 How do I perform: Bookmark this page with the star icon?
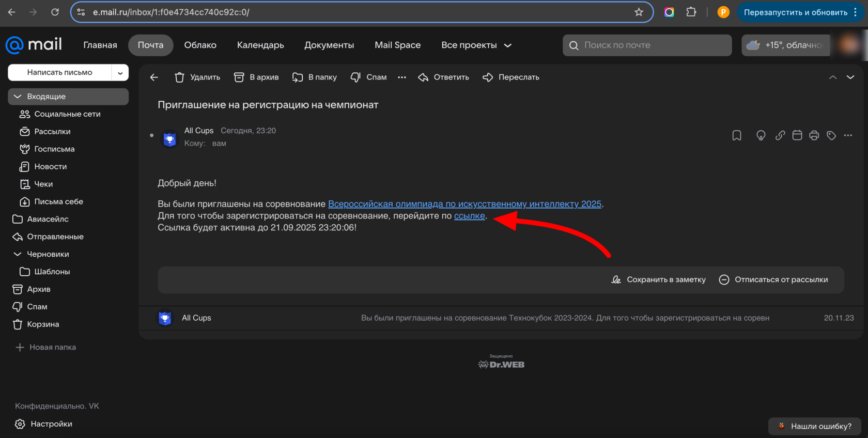pyautogui.click(x=639, y=12)
